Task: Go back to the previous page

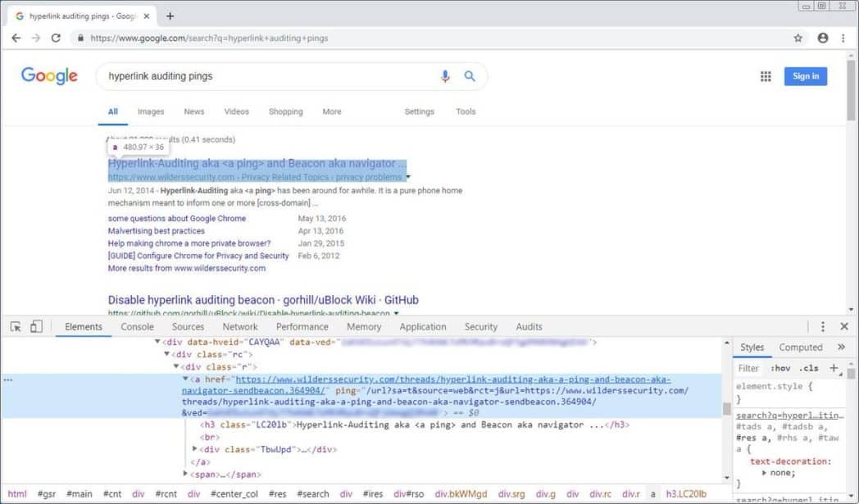Action: (16, 38)
